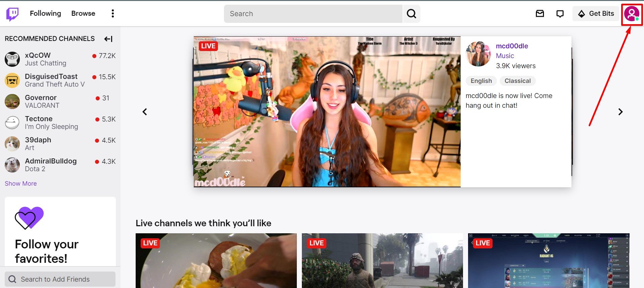644x288 pixels.
Task: Click the AdmiralBulldog avatar icon
Action: 12,165
